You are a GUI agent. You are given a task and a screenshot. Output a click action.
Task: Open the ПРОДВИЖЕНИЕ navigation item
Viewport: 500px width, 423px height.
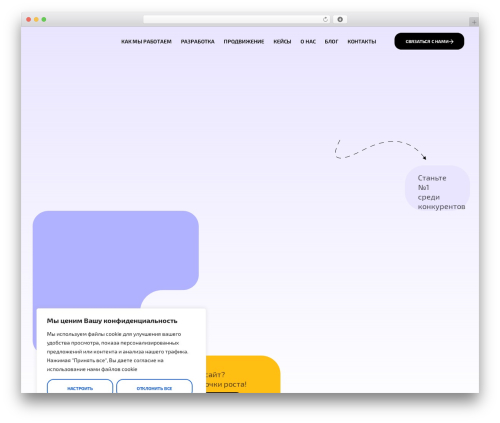click(x=244, y=42)
